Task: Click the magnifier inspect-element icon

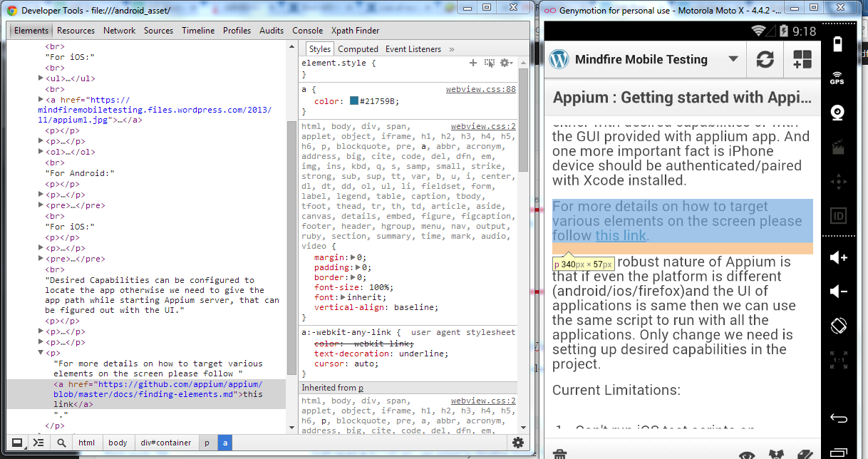Action: tap(61, 443)
